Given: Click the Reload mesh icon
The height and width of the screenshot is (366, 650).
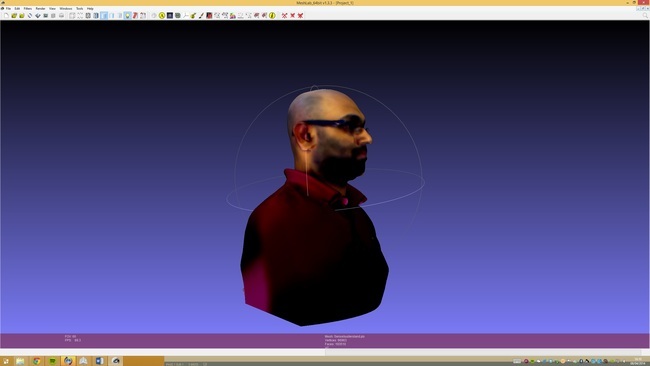Looking at the screenshot, I should tap(30, 15).
